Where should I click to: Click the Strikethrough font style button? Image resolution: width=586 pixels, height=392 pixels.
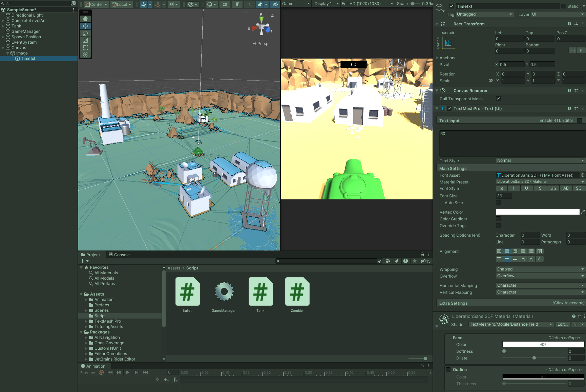coord(540,189)
